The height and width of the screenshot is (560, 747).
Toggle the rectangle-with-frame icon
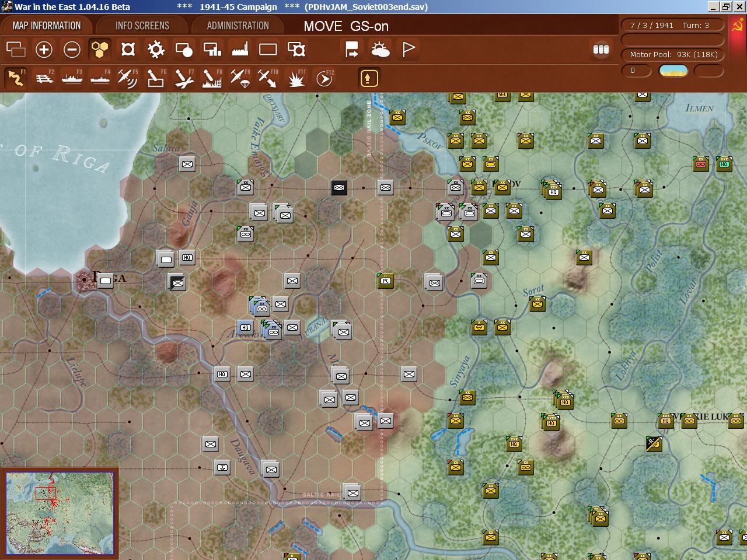tap(296, 50)
